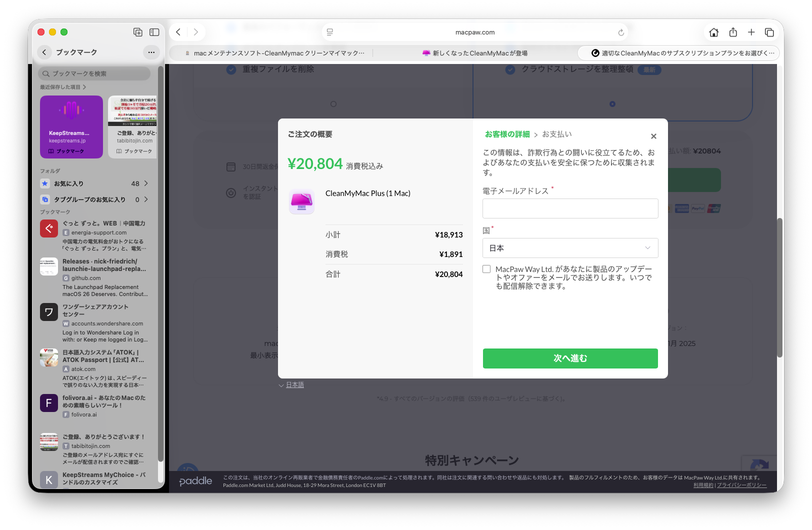This screenshot has width=812, height=530.
Task: Close the Paddle checkout dialog
Action: pyautogui.click(x=653, y=136)
